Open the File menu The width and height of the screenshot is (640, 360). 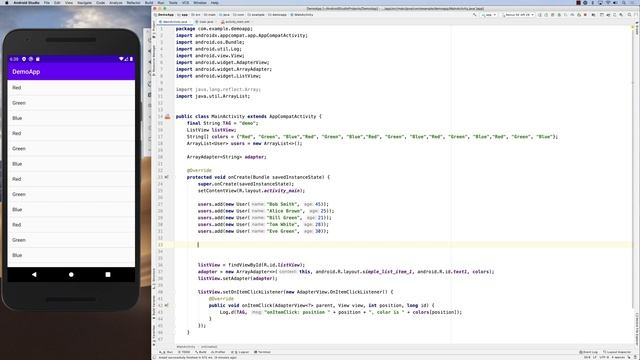point(47,2)
